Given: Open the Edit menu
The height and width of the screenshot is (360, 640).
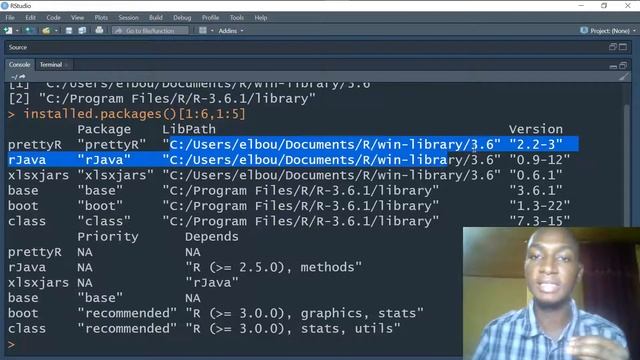Looking at the screenshot, I should point(31,18).
